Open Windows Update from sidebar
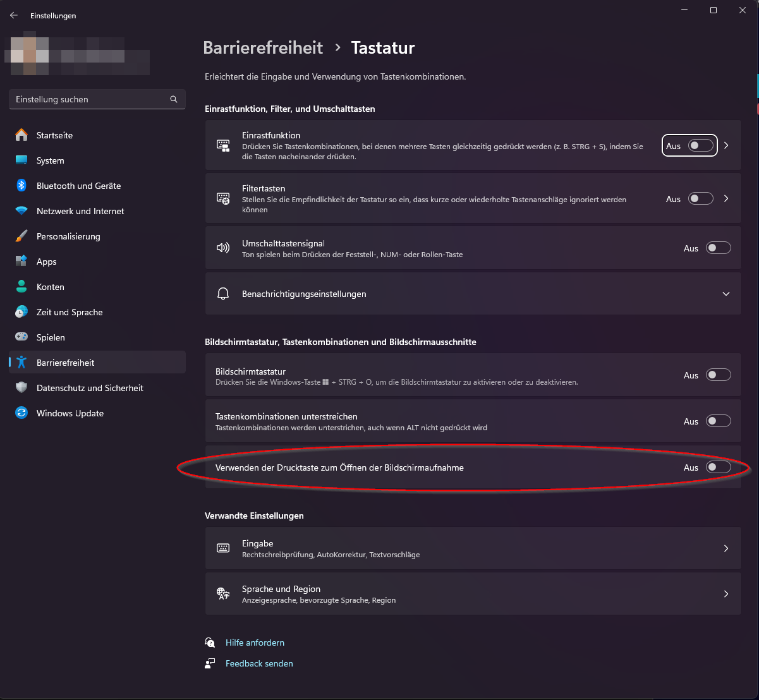 (x=70, y=413)
